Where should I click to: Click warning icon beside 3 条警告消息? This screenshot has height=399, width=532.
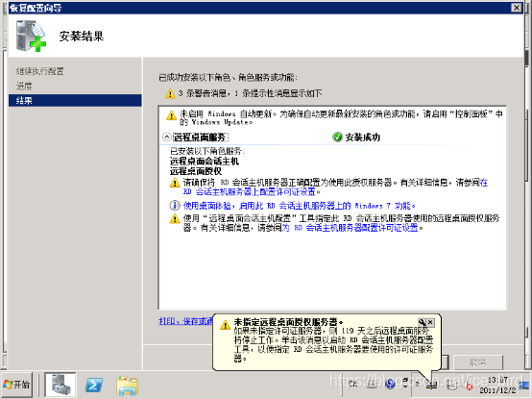(170, 93)
